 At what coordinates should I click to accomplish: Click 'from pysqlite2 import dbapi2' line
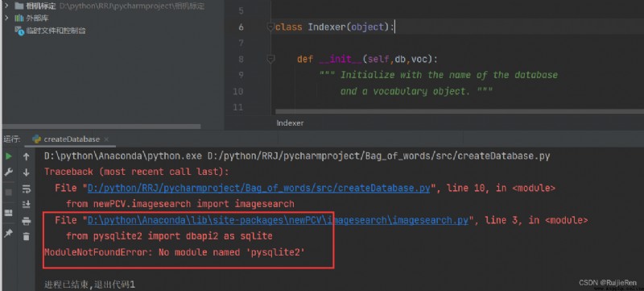(x=169, y=236)
